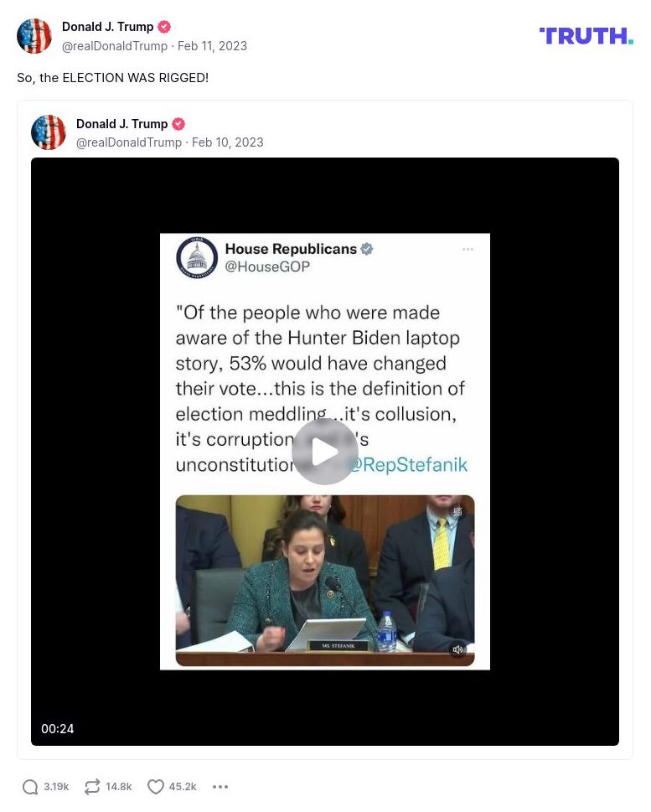Click the Feb 11, 2023 timestamp
Image resolution: width=651 pixels, height=812 pixels.
click(212, 46)
